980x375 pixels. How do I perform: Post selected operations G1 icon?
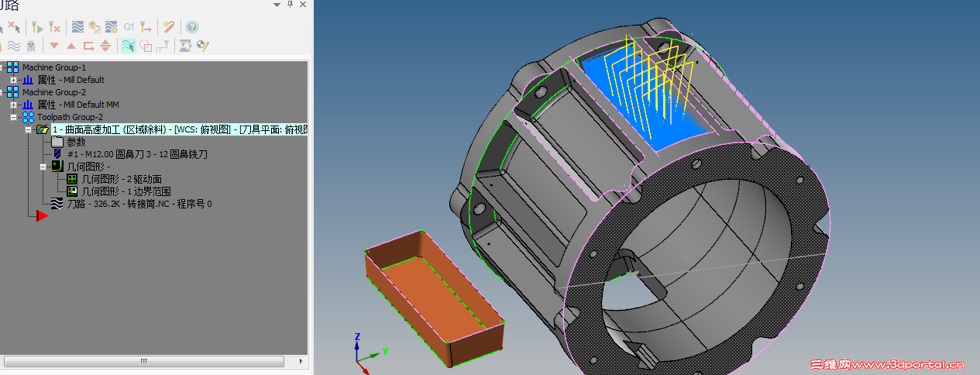(129, 26)
